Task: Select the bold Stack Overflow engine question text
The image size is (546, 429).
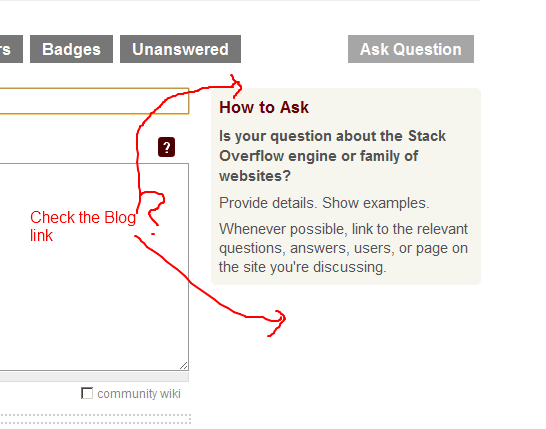Action: (x=332, y=156)
